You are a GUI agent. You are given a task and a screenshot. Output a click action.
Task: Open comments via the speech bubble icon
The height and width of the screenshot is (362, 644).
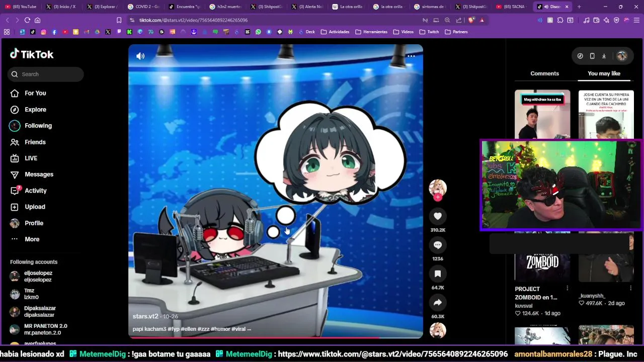click(x=438, y=245)
